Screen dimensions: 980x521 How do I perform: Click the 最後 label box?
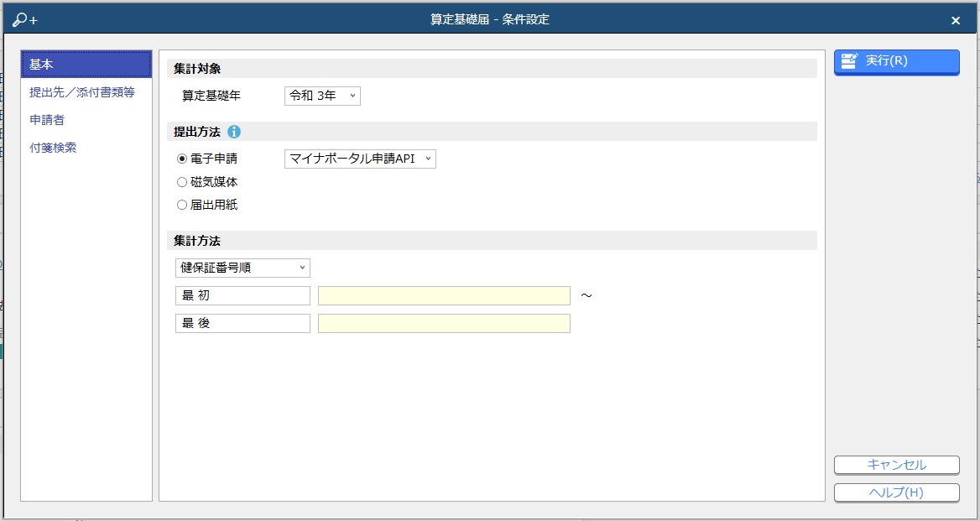242,323
